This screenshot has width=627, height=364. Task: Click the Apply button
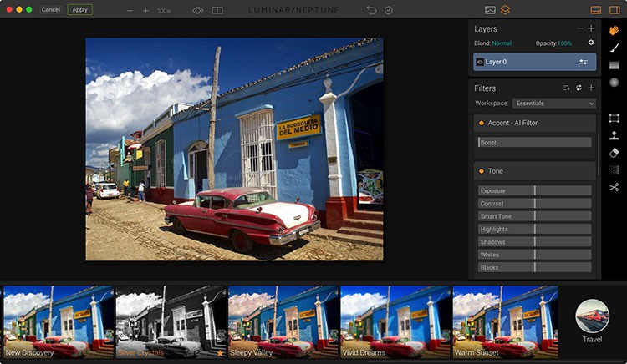(79, 10)
